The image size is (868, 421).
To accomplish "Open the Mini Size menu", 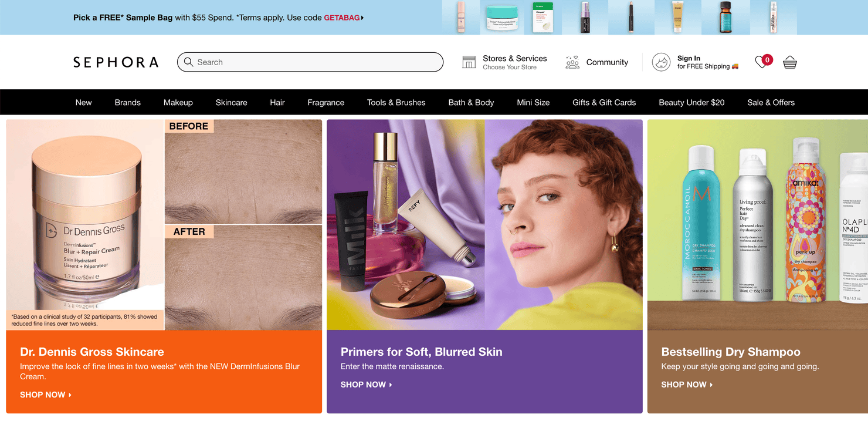I will (x=533, y=102).
